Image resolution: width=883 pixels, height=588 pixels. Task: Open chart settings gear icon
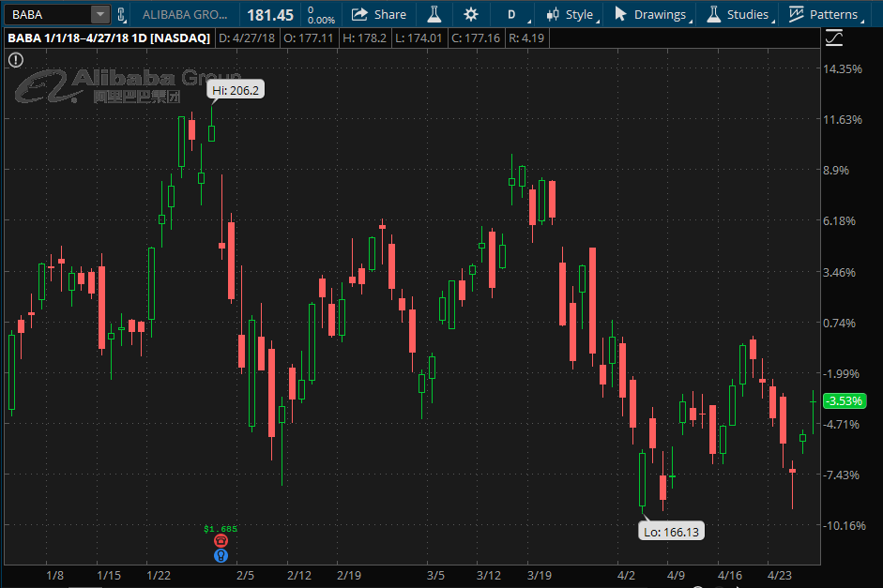tap(471, 15)
